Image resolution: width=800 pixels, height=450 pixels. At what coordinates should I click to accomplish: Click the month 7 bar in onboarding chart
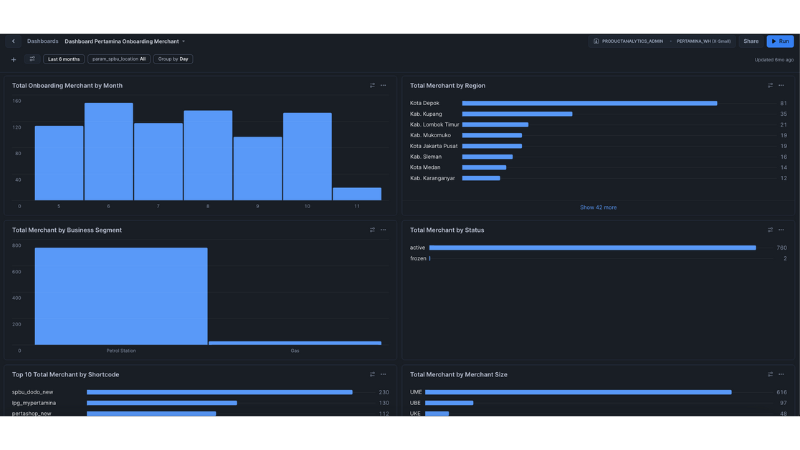(158, 161)
